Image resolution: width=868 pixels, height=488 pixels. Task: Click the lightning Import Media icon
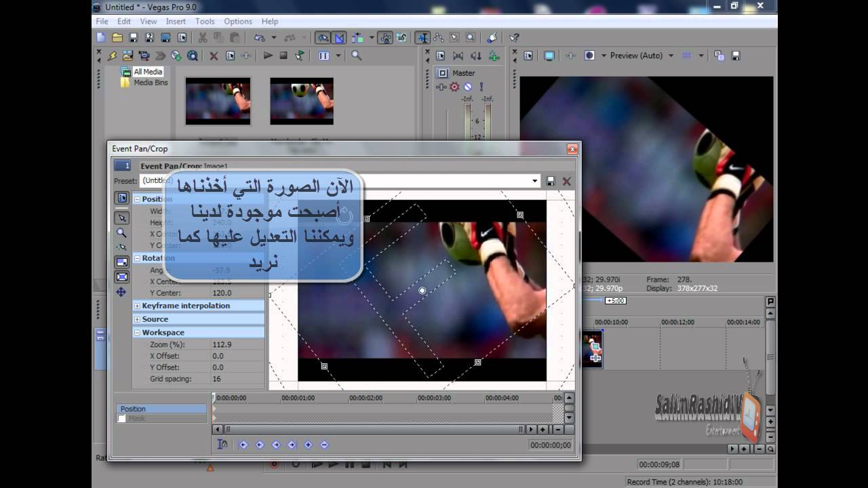click(x=111, y=56)
